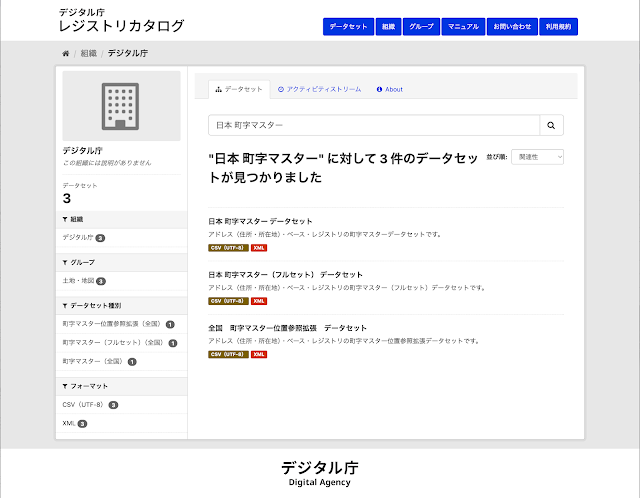Click the search results count heading
This screenshot has width=640, height=498.
(343, 168)
